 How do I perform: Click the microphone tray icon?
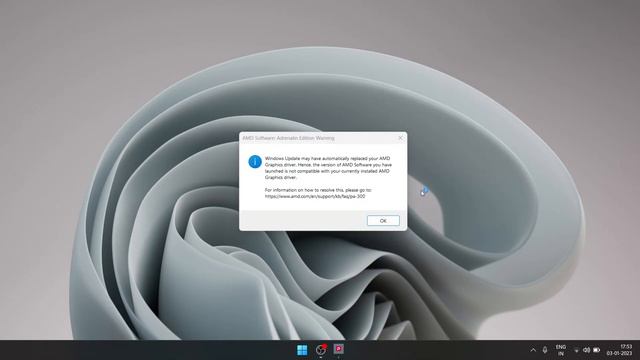[x=545, y=350]
